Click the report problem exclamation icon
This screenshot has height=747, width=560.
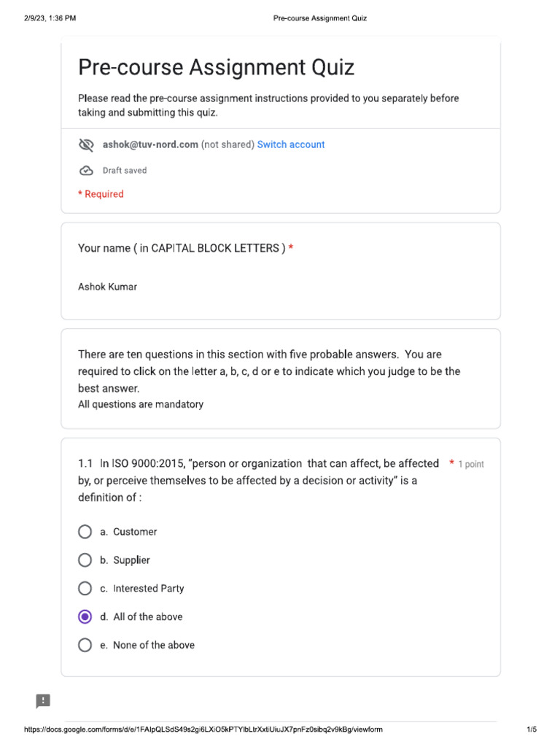coord(43,701)
